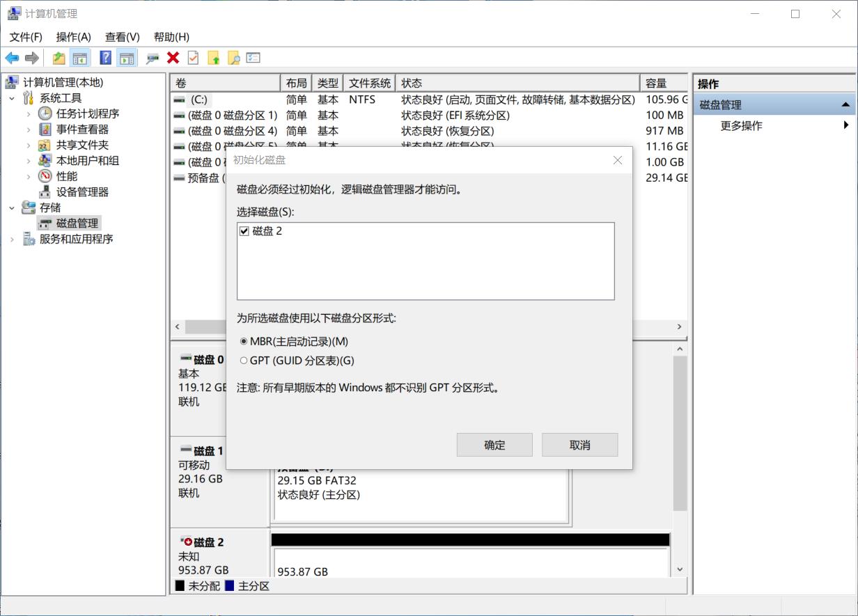Click the Back navigation arrow icon
Image resolution: width=858 pixels, height=616 pixels.
point(12,58)
